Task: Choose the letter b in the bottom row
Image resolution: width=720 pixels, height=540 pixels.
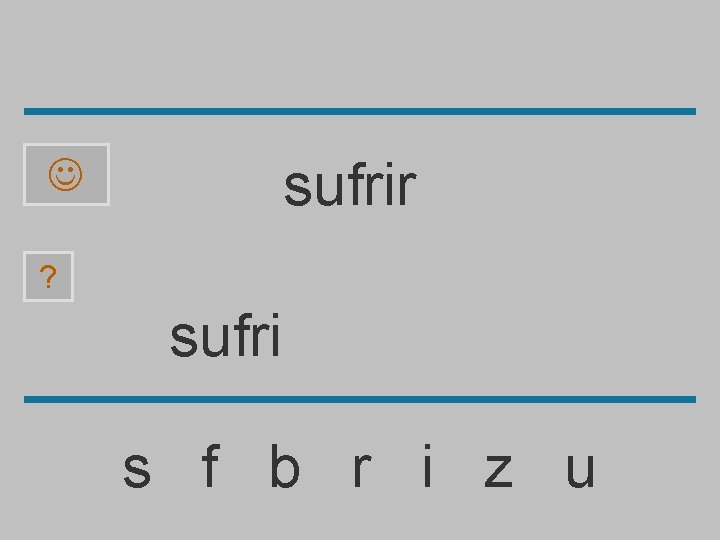Action: click(285, 466)
